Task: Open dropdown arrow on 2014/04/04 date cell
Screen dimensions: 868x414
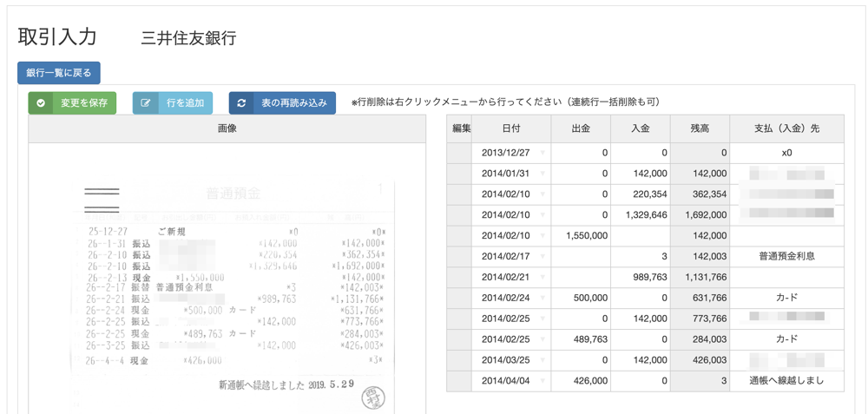Action: pyautogui.click(x=542, y=381)
